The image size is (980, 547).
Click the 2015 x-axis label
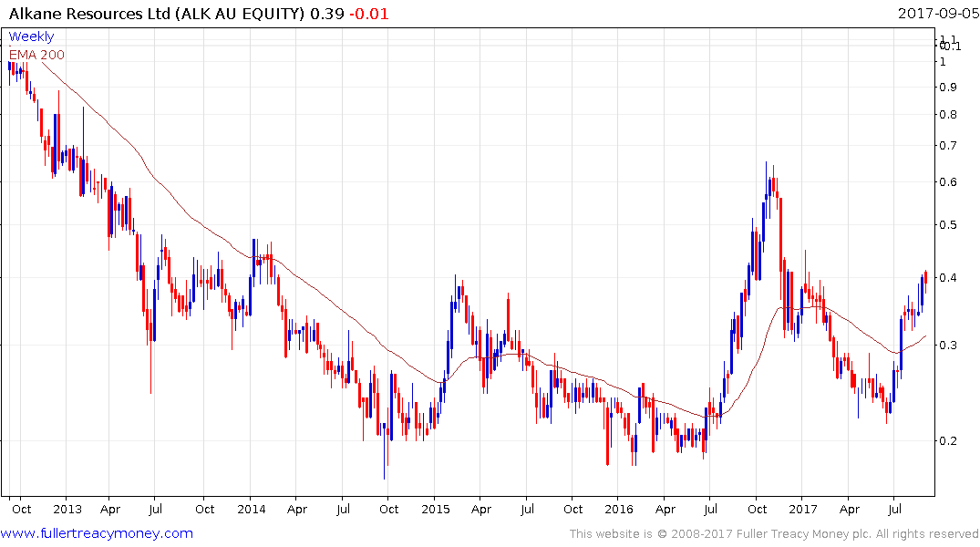click(x=436, y=509)
